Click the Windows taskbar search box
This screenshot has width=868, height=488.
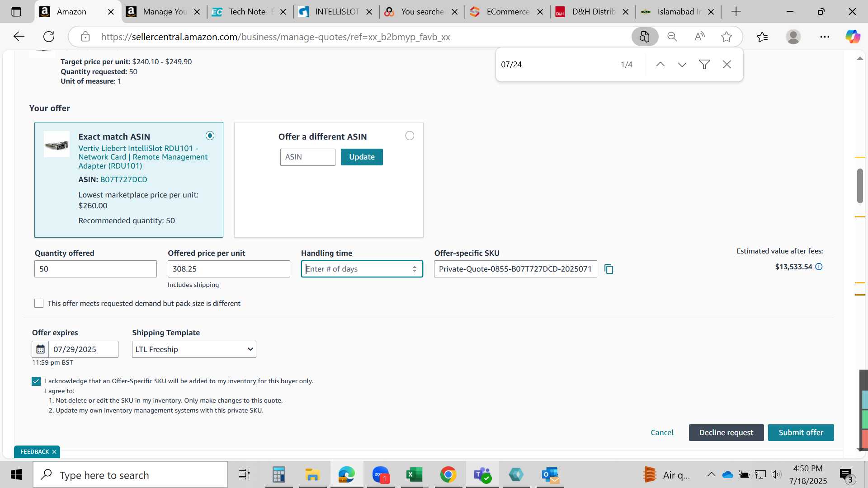[130, 474]
